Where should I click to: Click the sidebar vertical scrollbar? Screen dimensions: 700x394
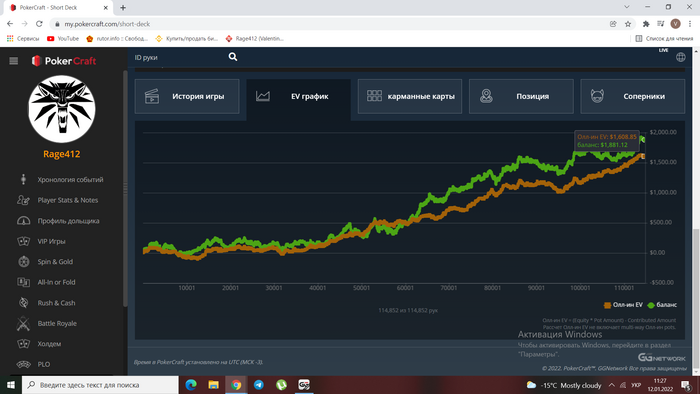[x=125, y=188]
